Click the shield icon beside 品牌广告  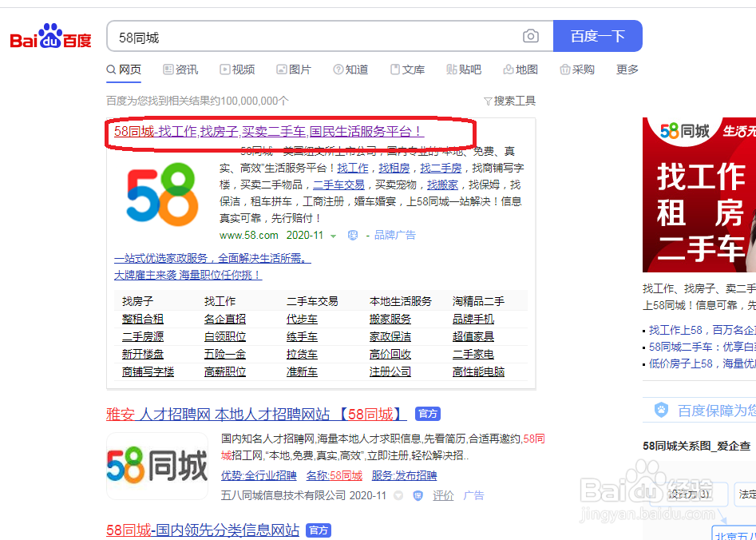pos(353,236)
